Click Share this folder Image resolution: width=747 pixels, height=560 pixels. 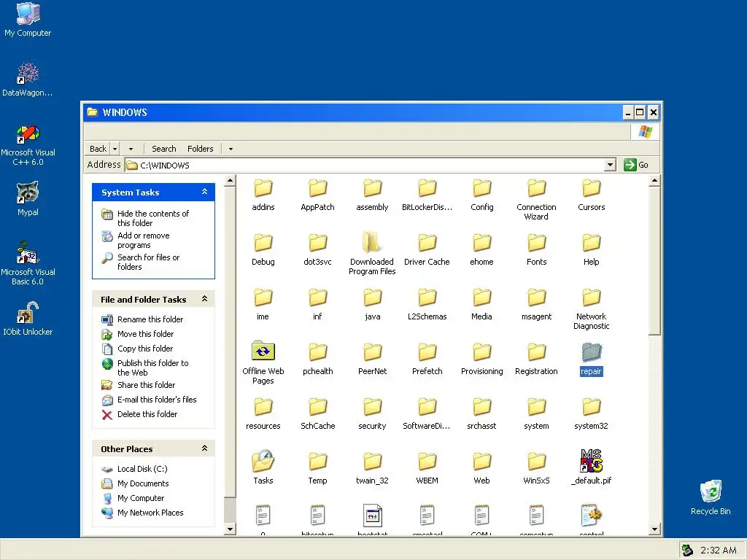coord(146,385)
